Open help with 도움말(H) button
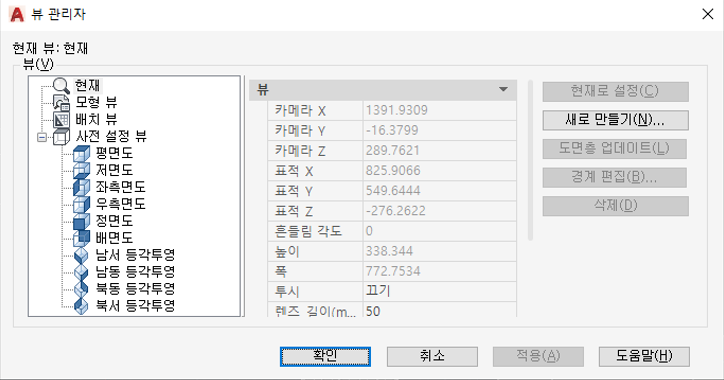The image size is (724, 380). pos(644,356)
